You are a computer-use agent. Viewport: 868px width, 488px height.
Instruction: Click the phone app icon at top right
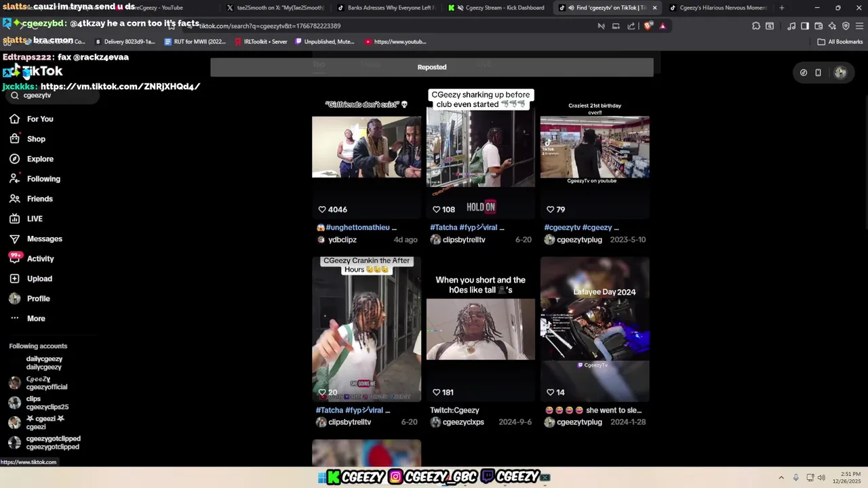818,73
